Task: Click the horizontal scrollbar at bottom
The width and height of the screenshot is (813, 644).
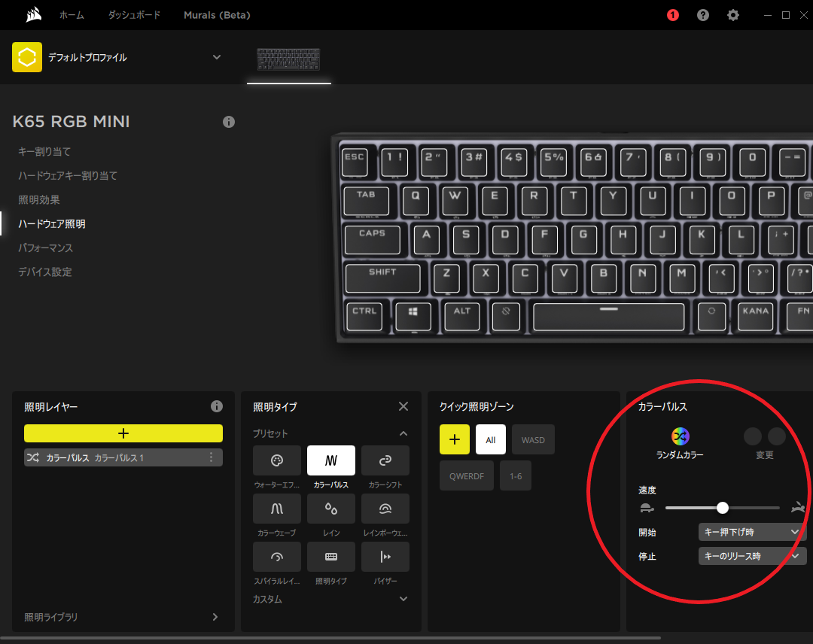Action: [330, 638]
